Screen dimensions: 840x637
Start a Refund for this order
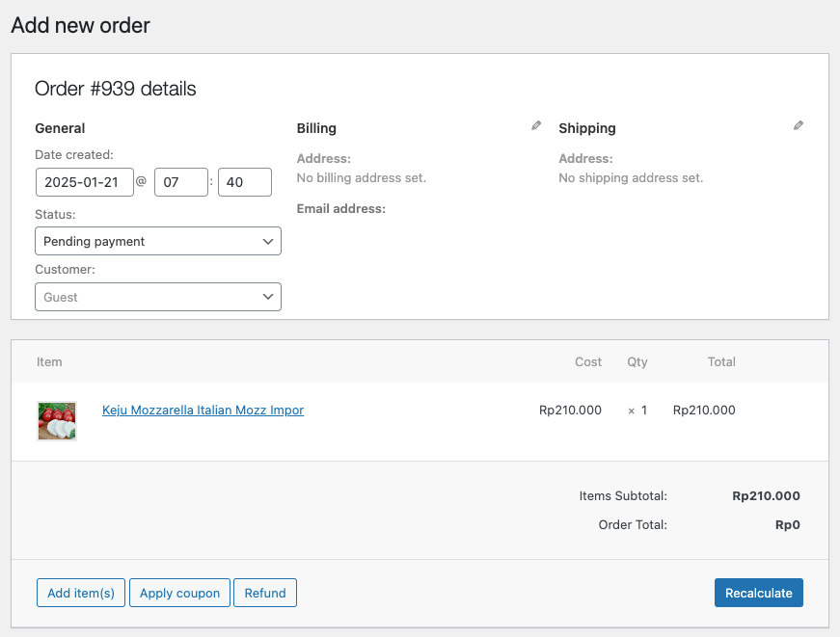(265, 593)
